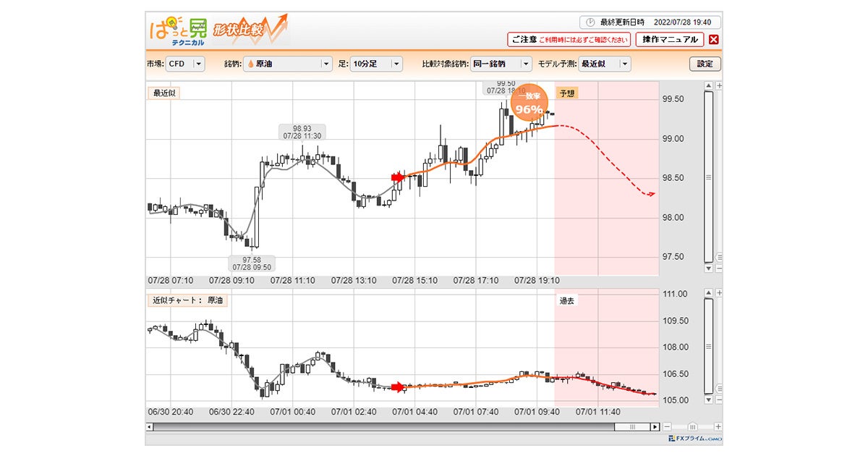The width and height of the screenshot is (868, 456).
Task: Click the horizontal scrollbar right arrow
Action: 655,427
